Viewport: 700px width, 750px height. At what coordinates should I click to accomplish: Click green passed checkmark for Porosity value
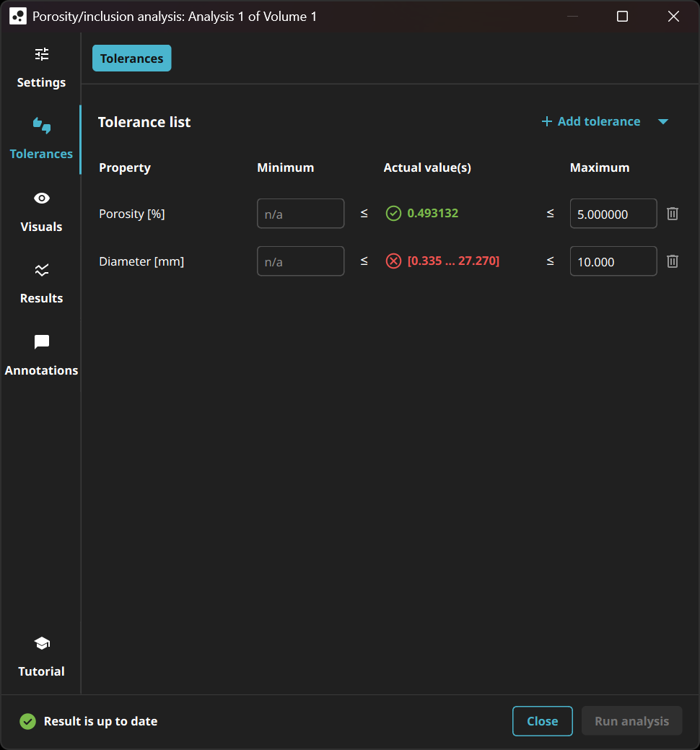click(x=393, y=214)
